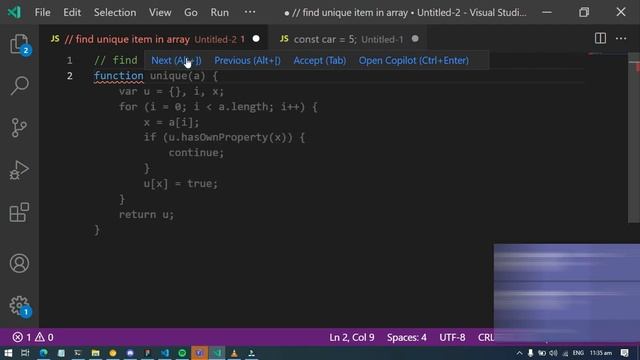640x360 pixels.
Task: Click the warning count in status bar
Action: click(x=44, y=337)
